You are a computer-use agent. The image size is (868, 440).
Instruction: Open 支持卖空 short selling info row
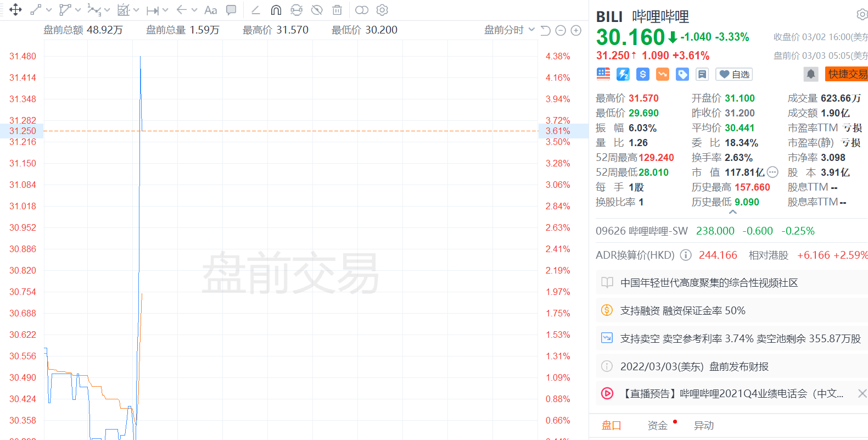(x=731, y=338)
